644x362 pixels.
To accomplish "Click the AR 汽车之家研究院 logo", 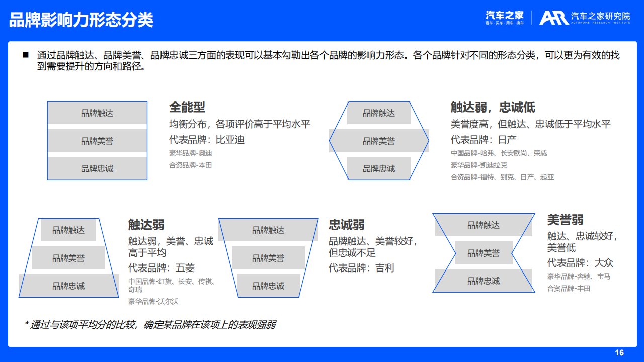I will coord(585,18).
